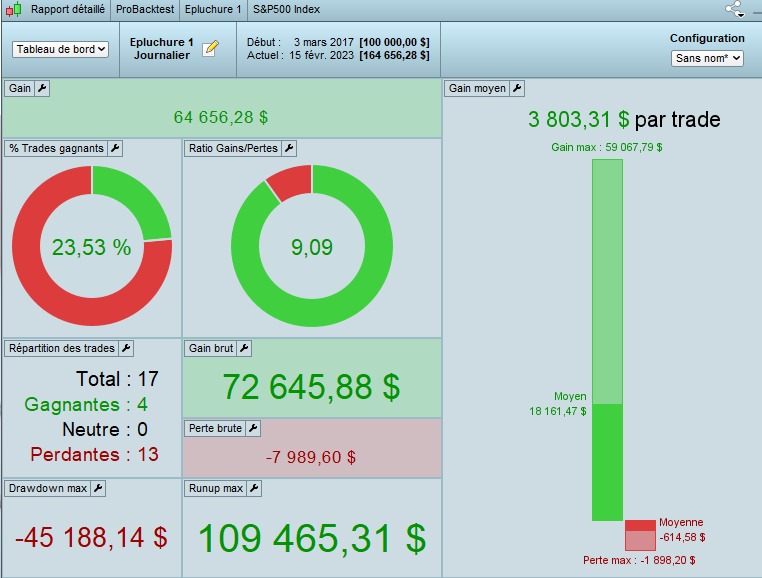This screenshot has width=762, height=578.
Task: Click wrench icon beside Répartition des trades
Action: click(126, 348)
